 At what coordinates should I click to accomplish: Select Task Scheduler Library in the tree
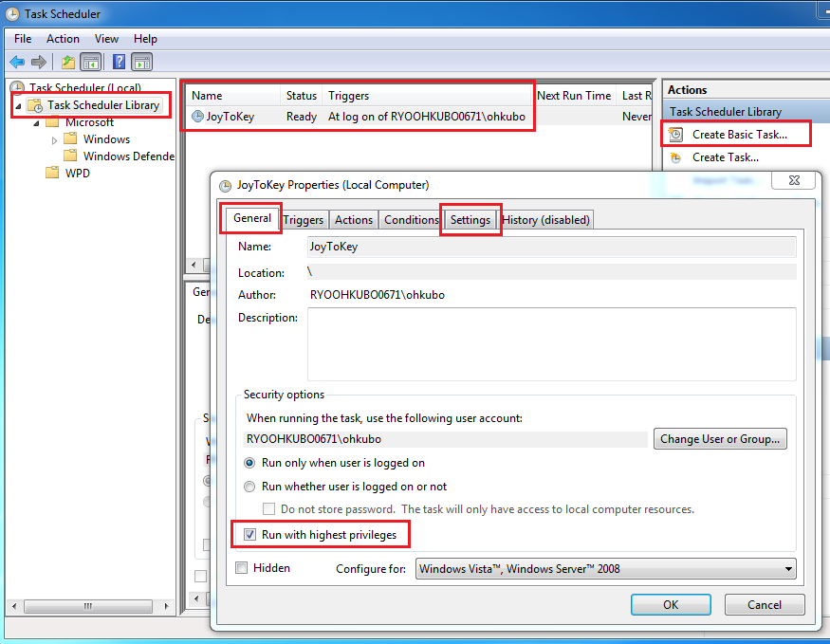pyautogui.click(x=103, y=105)
